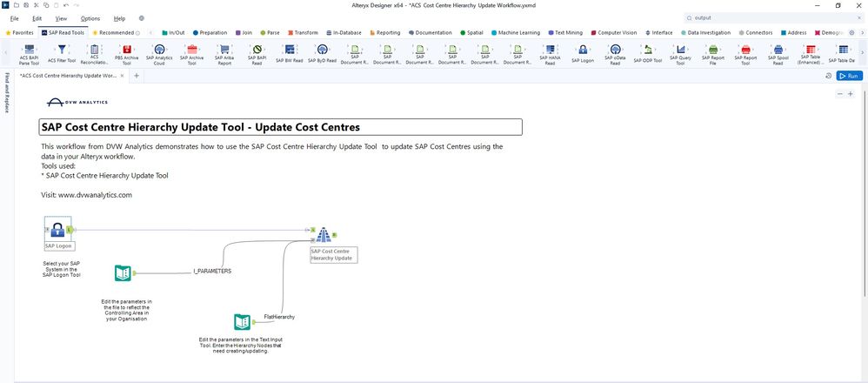Click the SAP Cost Centre Hierarchy Update title box

point(280,127)
